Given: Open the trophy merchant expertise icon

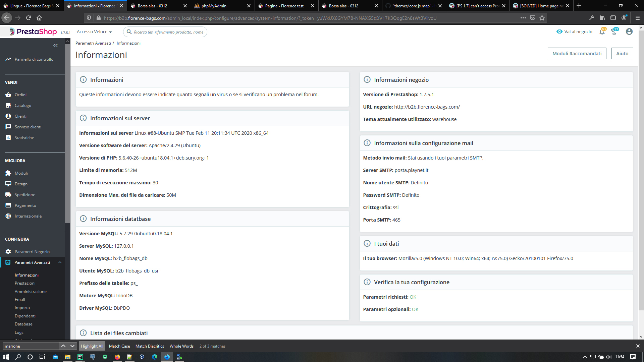Looking at the screenshot, I should tap(614, 32).
